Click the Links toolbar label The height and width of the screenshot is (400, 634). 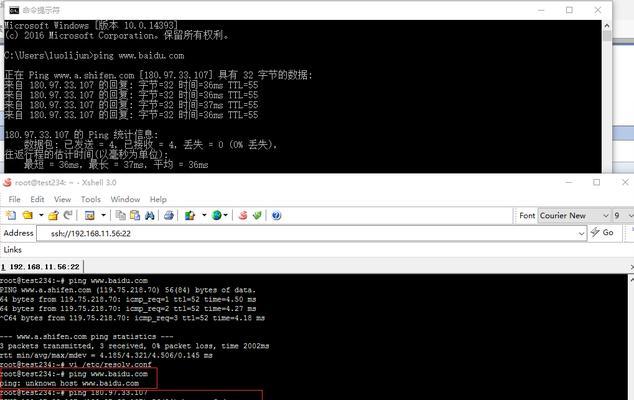pos(13,250)
